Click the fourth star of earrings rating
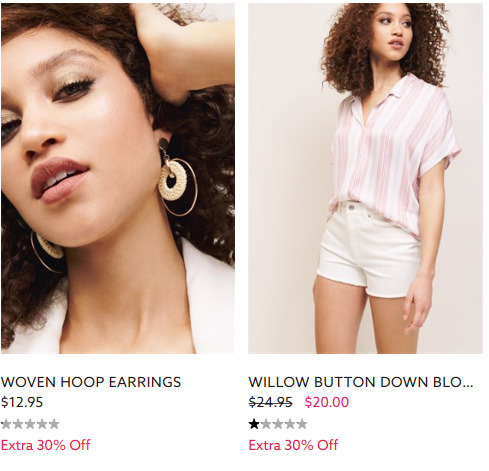Screen dimensions: 489x471 (42, 424)
